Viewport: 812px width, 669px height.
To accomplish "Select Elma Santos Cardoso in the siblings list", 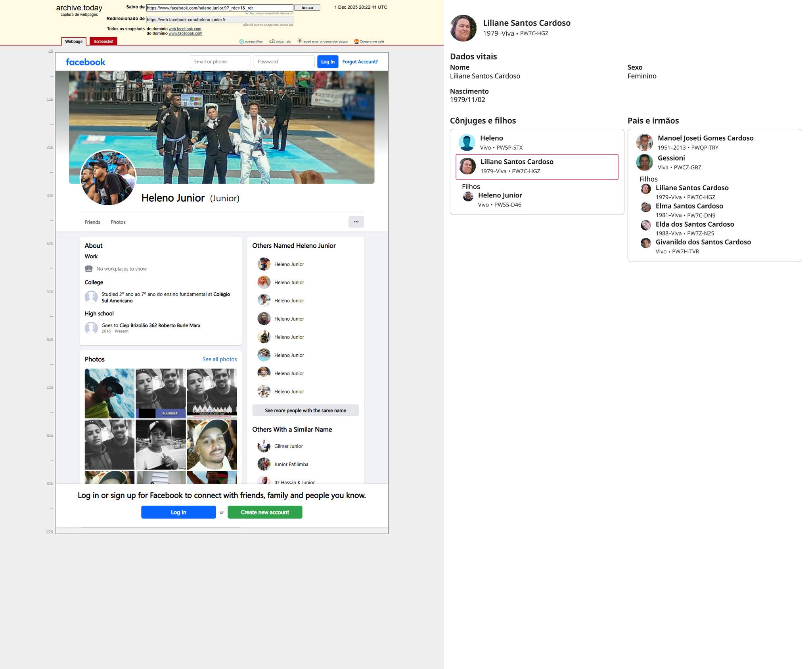I will tap(689, 206).
